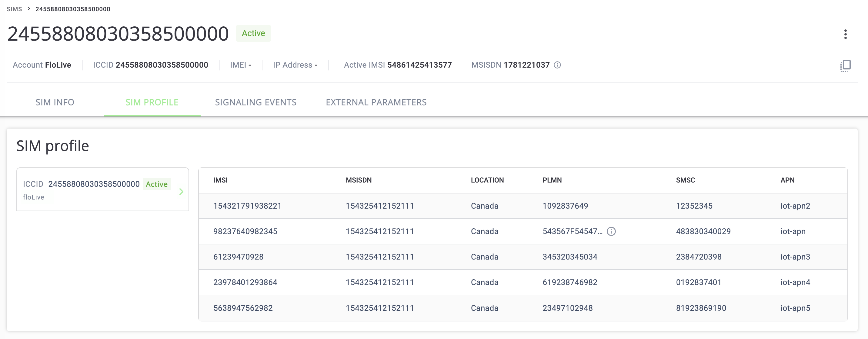This screenshot has width=868, height=339.
Task: Click the MSISDN info icon in header
Action: (557, 65)
